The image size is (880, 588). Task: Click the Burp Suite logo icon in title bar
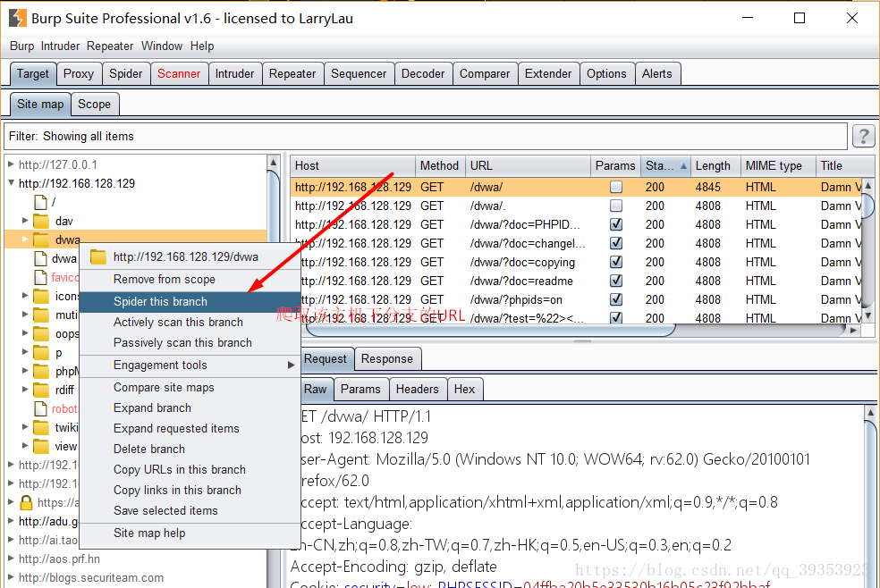[17, 18]
